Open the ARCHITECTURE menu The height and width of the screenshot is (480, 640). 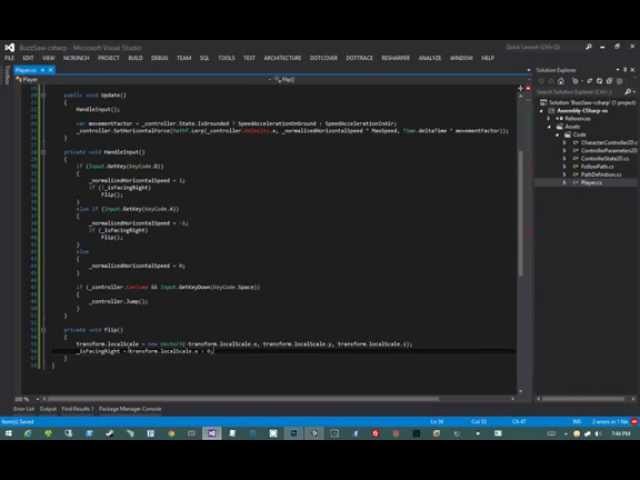pyautogui.click(x=282, y=58)
